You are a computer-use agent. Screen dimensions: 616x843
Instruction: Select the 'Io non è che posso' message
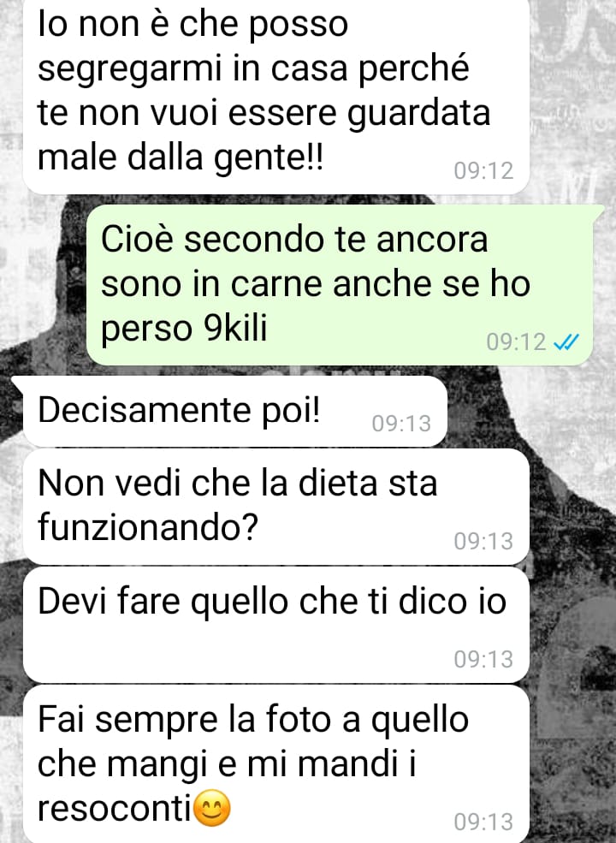coord(276,95)
